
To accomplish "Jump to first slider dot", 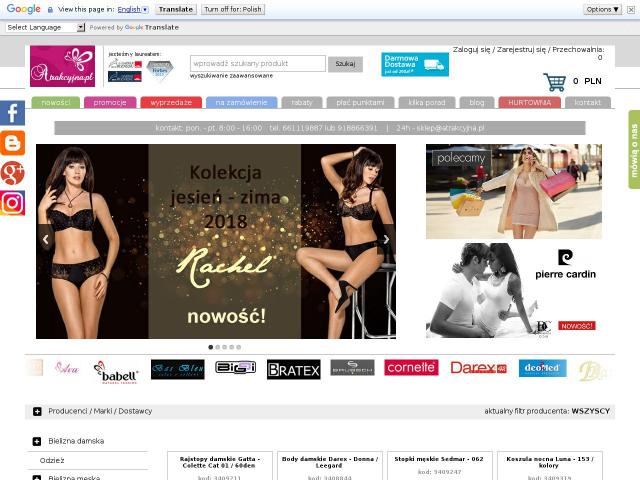I will pos(211,347).
